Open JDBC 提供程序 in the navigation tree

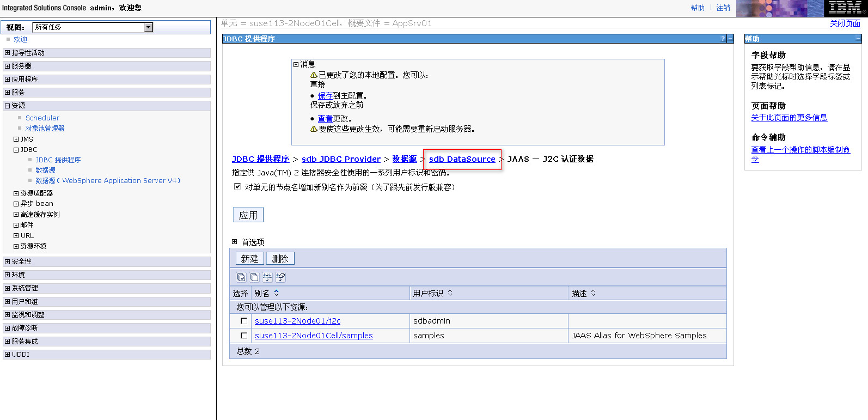click(58, 160)
